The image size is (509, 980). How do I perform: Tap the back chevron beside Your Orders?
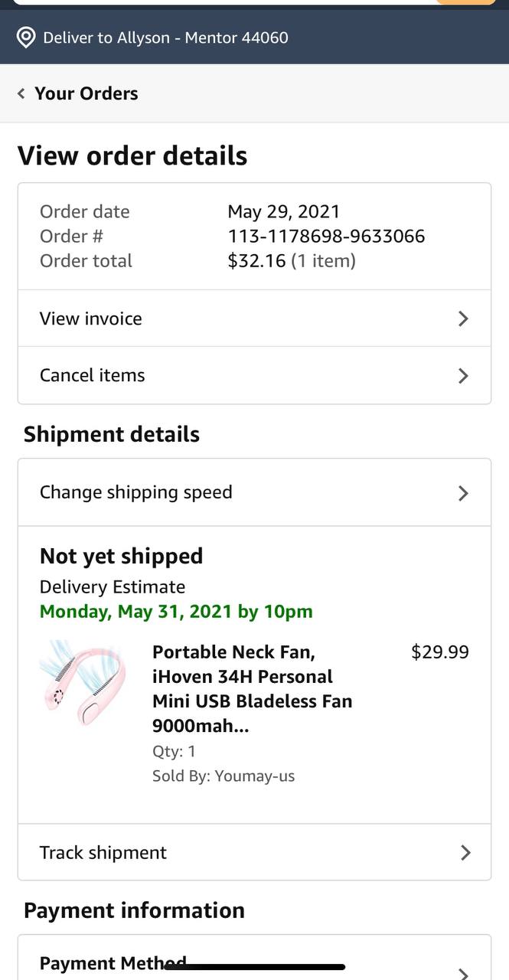click(x=21, y=93)
